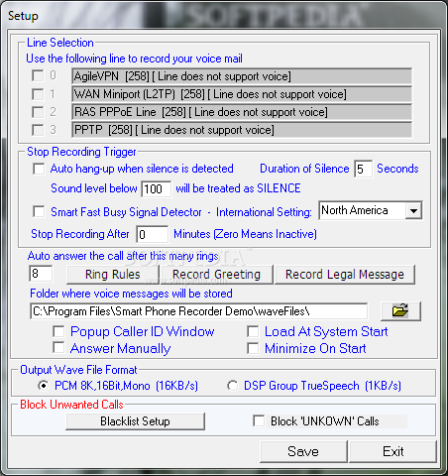This screenshot has height=476, width=448.
Task: Open the folder browse icon button
Action: tap(400, 311)
